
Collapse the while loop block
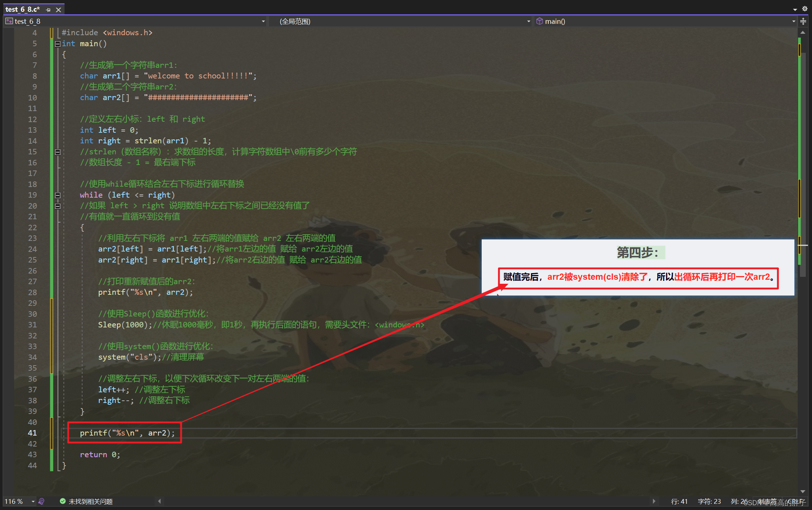pos(58,195)
